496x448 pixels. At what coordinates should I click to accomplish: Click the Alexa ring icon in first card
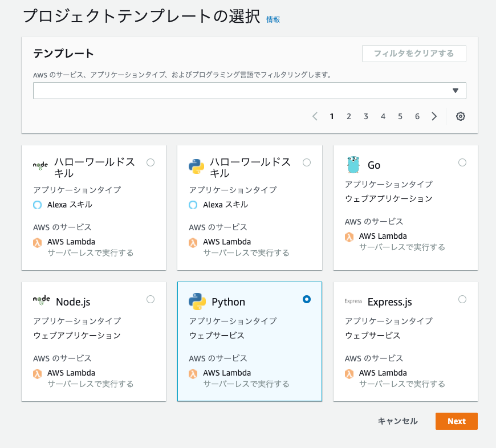[37, 205]
